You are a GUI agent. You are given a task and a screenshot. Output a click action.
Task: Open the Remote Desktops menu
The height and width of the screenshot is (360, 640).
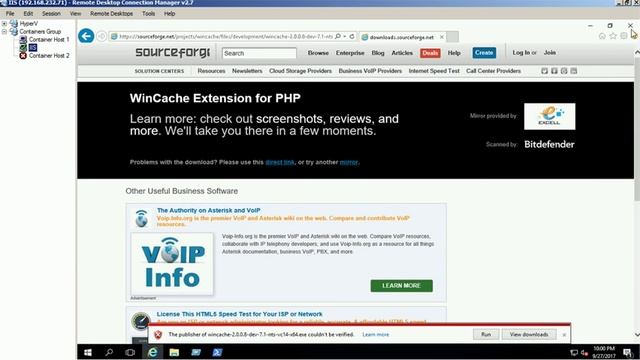[x=111, y=13]
